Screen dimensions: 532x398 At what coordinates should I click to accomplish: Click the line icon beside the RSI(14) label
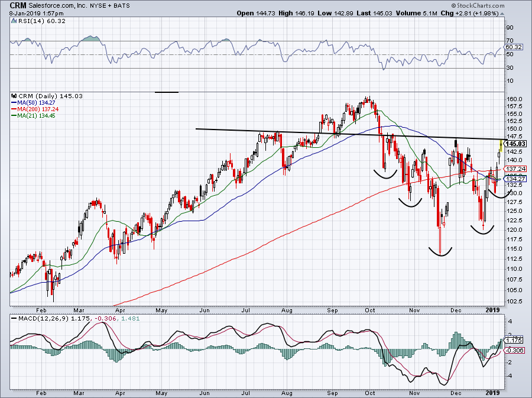point(14,21)
